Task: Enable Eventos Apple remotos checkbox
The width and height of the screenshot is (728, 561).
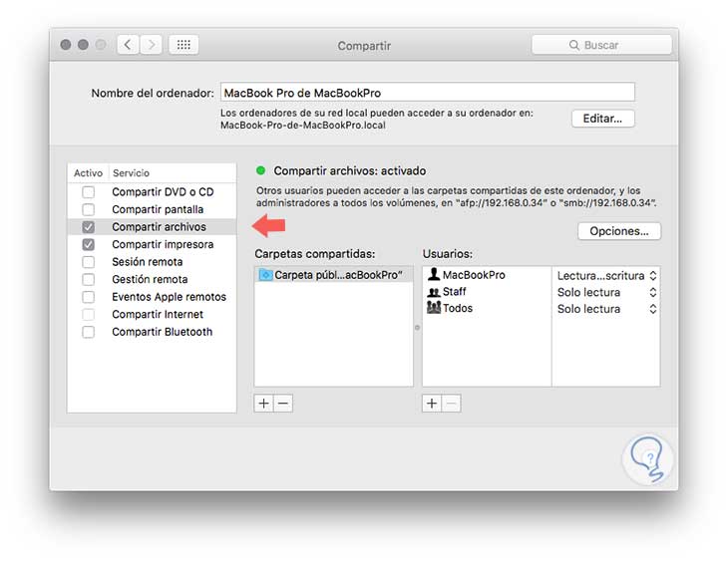Action: pyautogui.click(x=88, y=297)
